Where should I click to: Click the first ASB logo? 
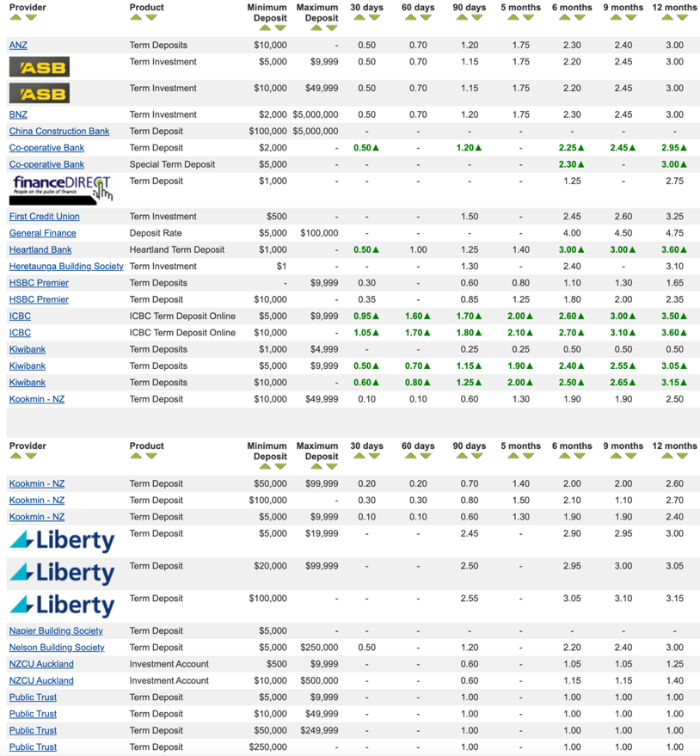tap(40, 67)
